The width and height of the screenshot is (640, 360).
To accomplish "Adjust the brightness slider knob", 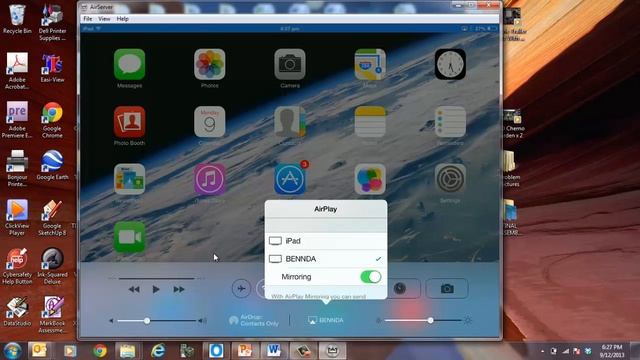I will pos(431,320).
